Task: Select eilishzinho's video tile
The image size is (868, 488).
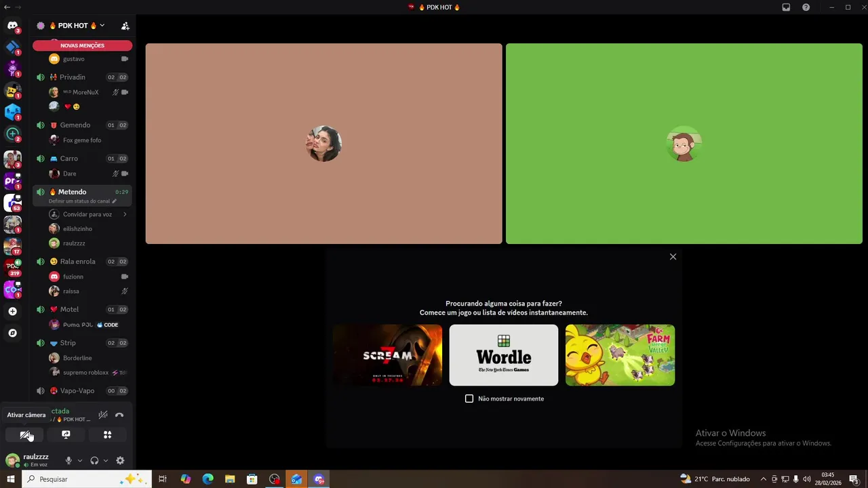Action: coord(323,144)
